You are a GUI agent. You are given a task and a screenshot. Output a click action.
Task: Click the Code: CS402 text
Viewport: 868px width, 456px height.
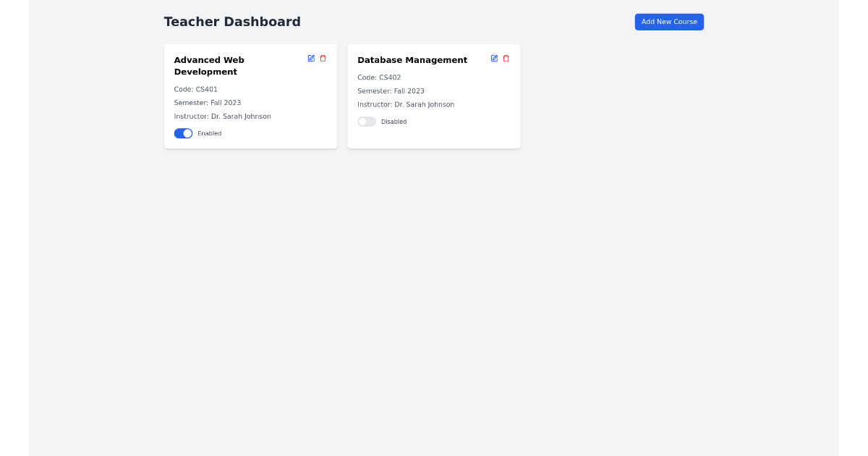(379, 77)
